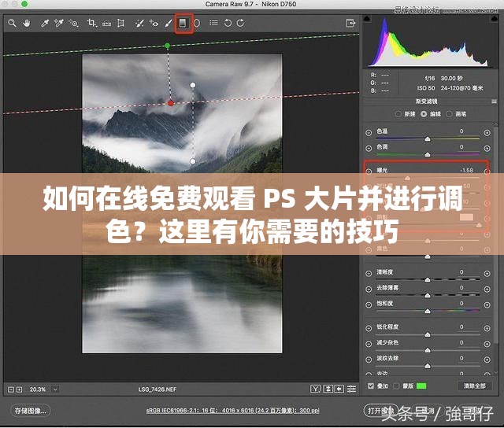Select the White Balance eyedropper tool

coord(45,23)
